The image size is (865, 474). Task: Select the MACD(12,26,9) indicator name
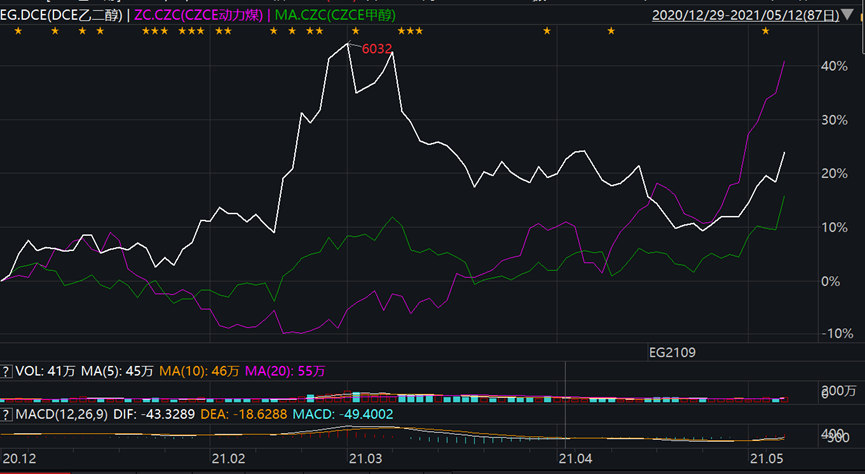pos(62,414)
